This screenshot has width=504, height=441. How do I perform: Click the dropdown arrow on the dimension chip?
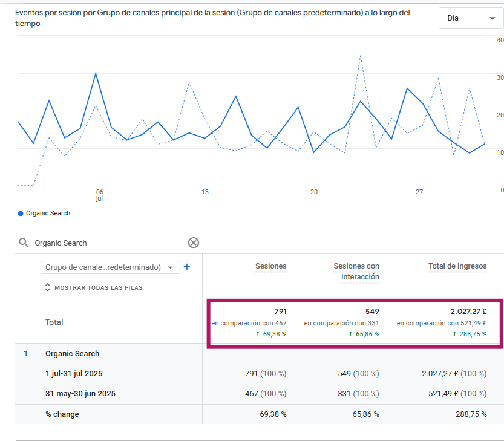[169, 267]
